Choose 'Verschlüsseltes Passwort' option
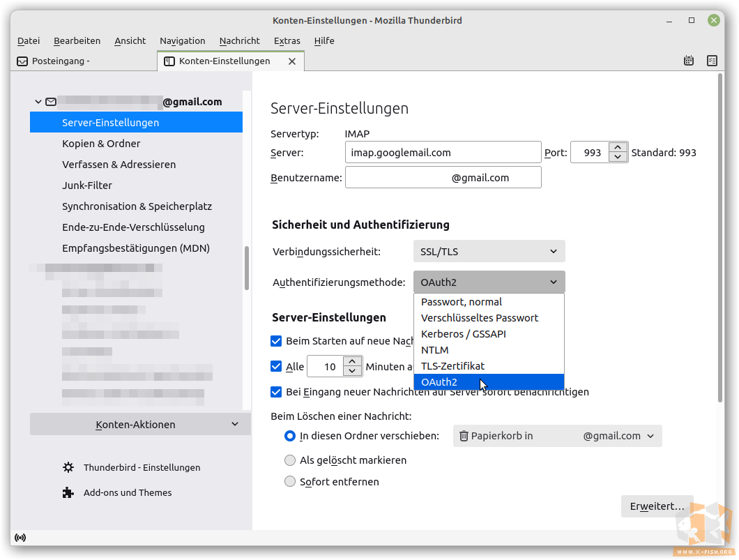Screen dimensions: 739x560 pos(489,318)
